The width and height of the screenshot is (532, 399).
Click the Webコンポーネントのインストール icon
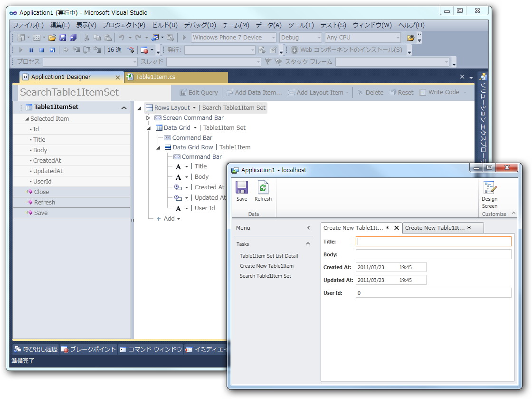pyautogui.click(x=295, y=49)
